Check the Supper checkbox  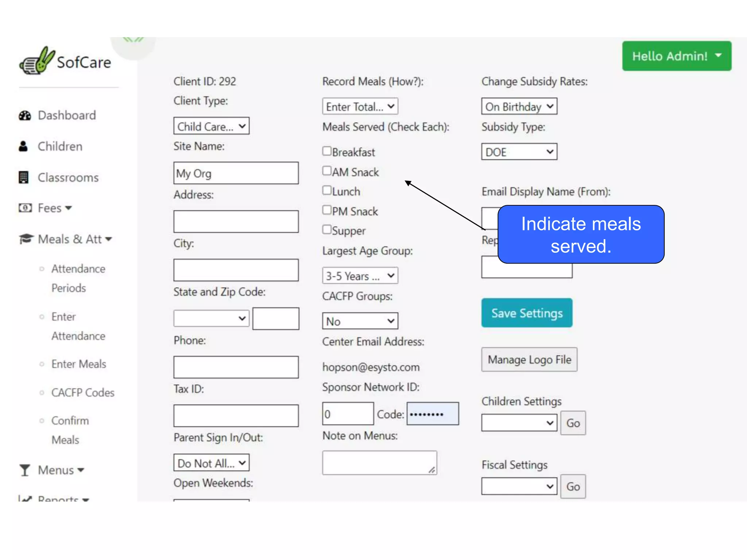(327, 229)
